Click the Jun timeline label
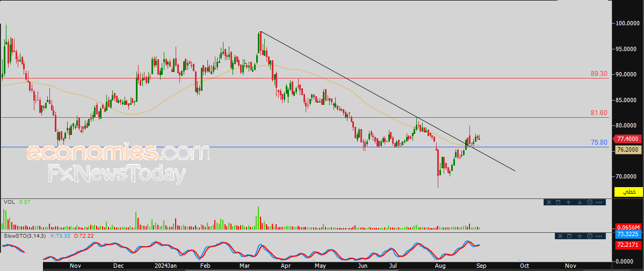 tap(363, 266)
